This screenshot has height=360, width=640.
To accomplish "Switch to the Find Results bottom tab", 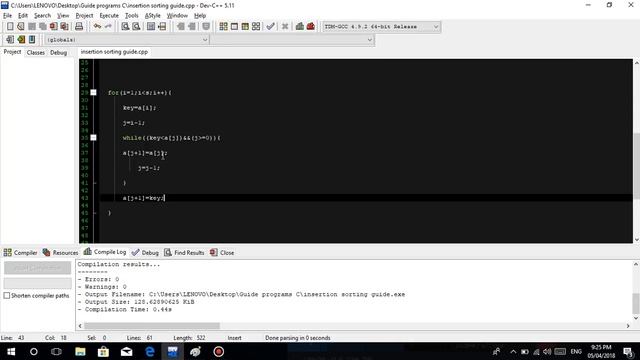I will click(184, 253).
